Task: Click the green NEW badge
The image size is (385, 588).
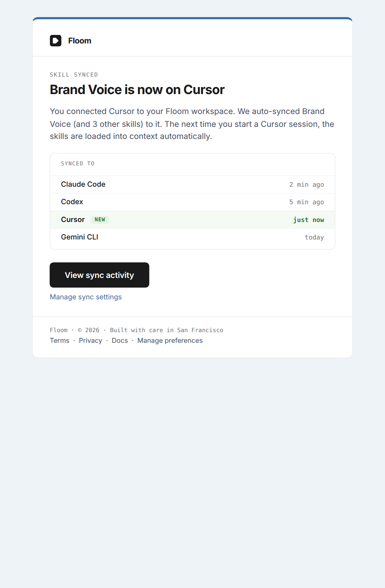Action: tap(100, 220)
